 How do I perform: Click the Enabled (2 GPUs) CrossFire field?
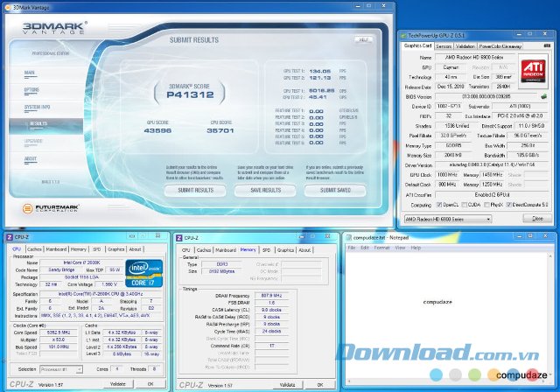492,195
